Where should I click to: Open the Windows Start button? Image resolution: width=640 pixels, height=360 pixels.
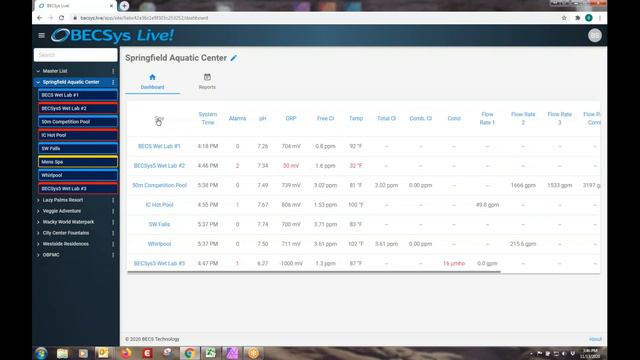click(41, 353)
